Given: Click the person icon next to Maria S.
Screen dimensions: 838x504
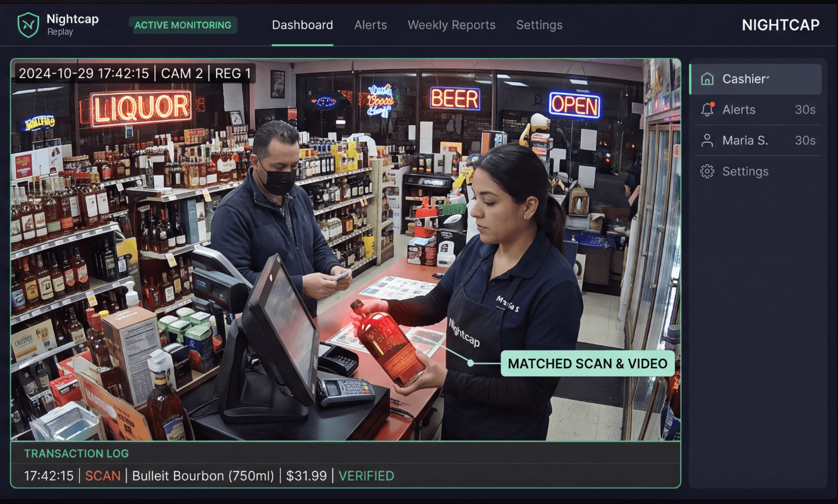Looking at the screenshot, I should coord(707,141).
